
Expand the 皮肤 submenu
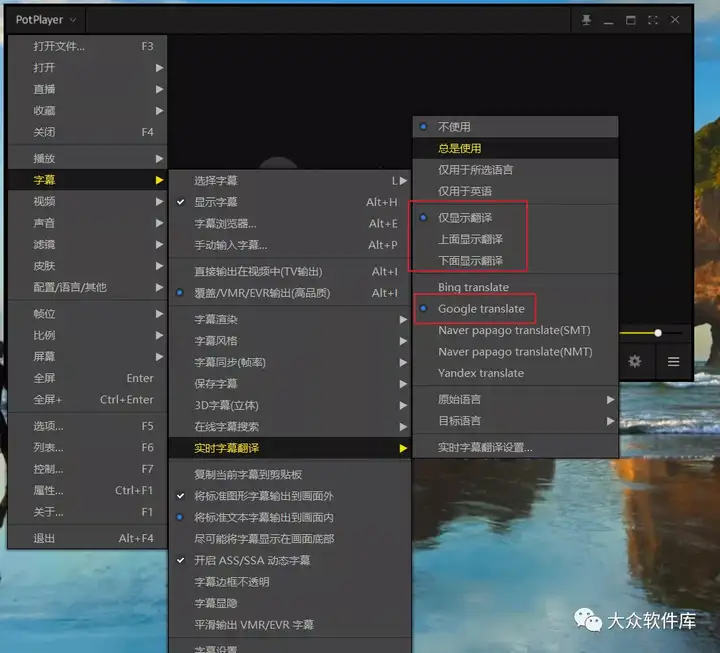point(87,266)
